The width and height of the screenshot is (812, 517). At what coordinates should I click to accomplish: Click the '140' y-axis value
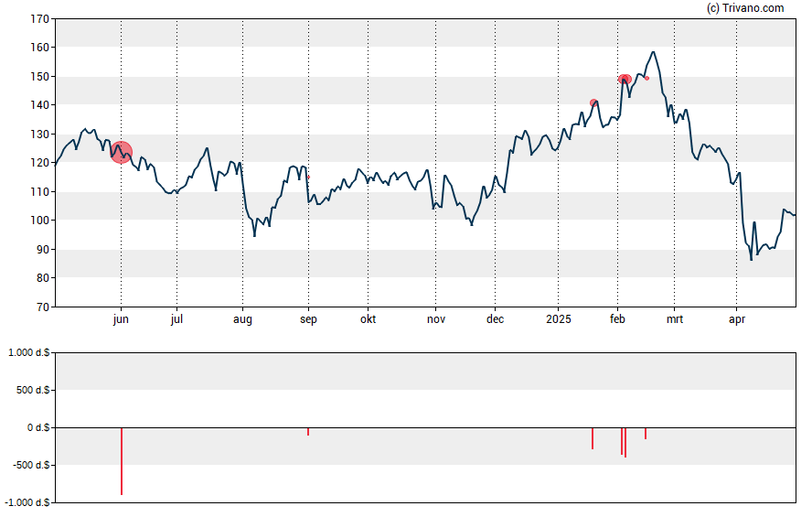[40, 105]
